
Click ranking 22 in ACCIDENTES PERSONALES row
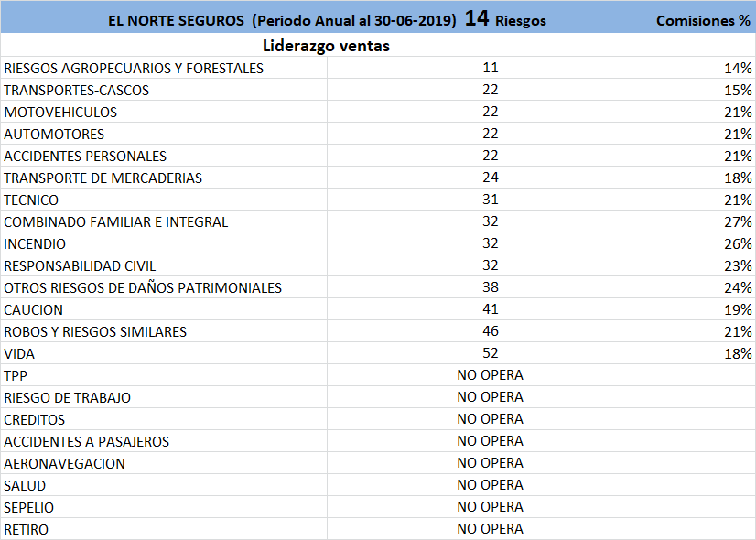pyautogui.click(x=491, y=156)
